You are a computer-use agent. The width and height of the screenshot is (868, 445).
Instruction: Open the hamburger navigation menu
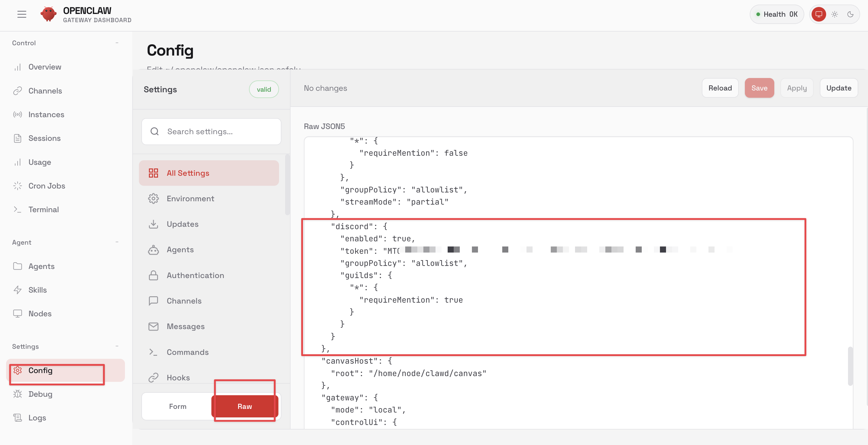point(22,14)
